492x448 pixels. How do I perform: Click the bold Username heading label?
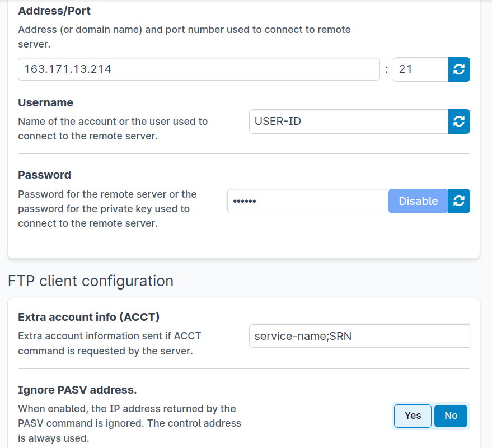click(x=46, y=102)
